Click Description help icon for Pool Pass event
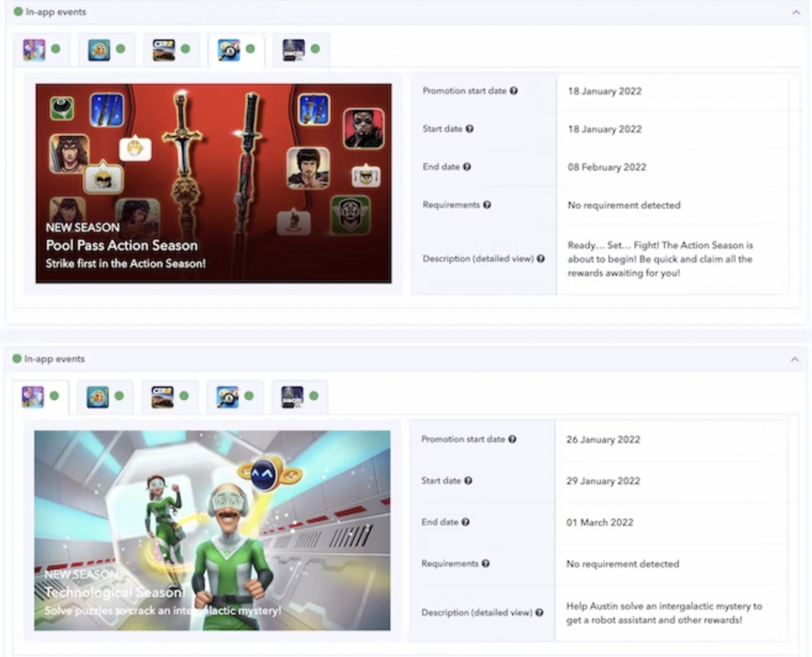812x657 pixels. coord(541,259)
